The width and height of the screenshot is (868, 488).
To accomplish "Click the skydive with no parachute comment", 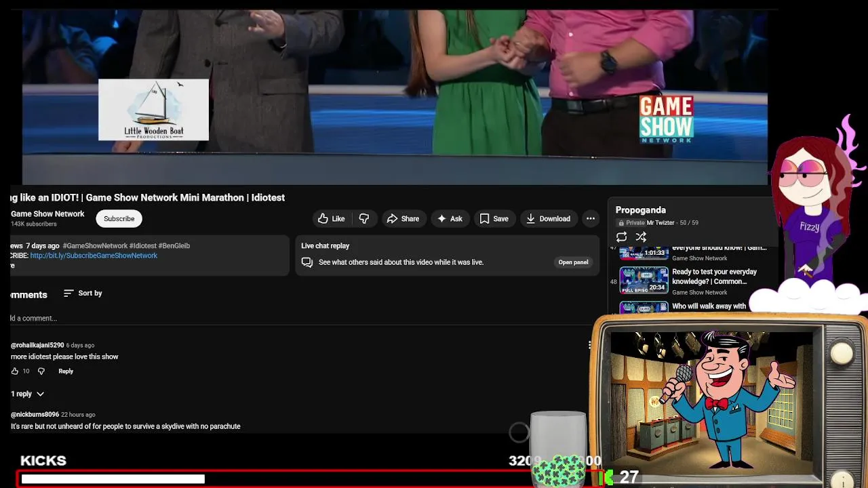I will coord(125,426).
